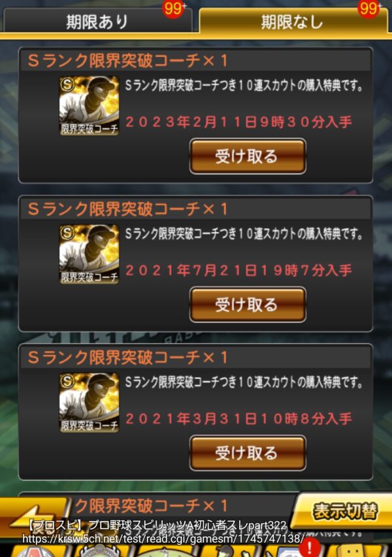Tap coach icon in first reward card
392x557 pixels.
[x=89, y=105]
